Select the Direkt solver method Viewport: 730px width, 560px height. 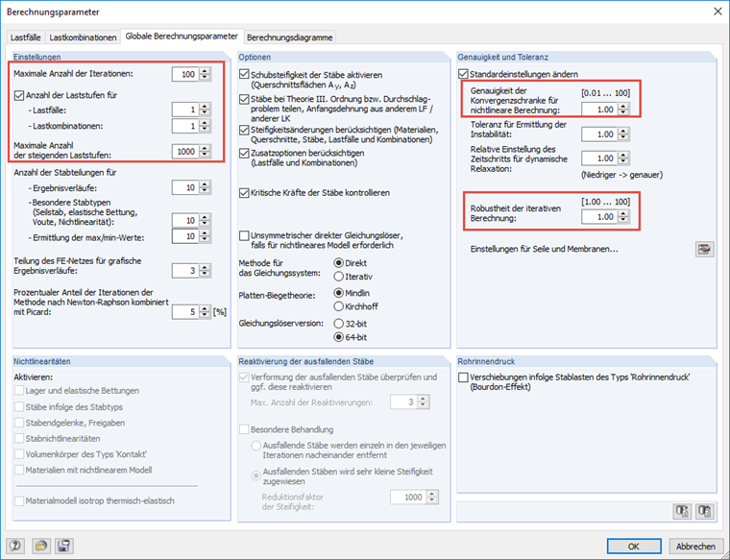coord(339,263)
